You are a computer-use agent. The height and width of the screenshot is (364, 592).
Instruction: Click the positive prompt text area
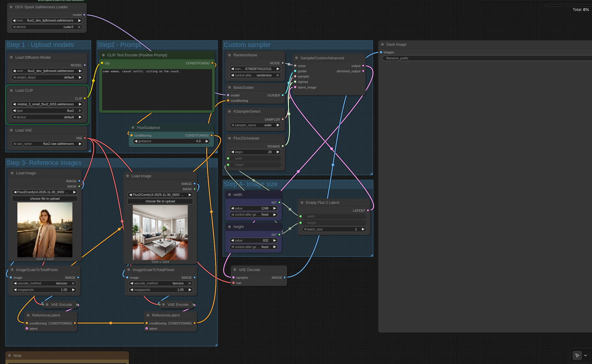(157, 89)
